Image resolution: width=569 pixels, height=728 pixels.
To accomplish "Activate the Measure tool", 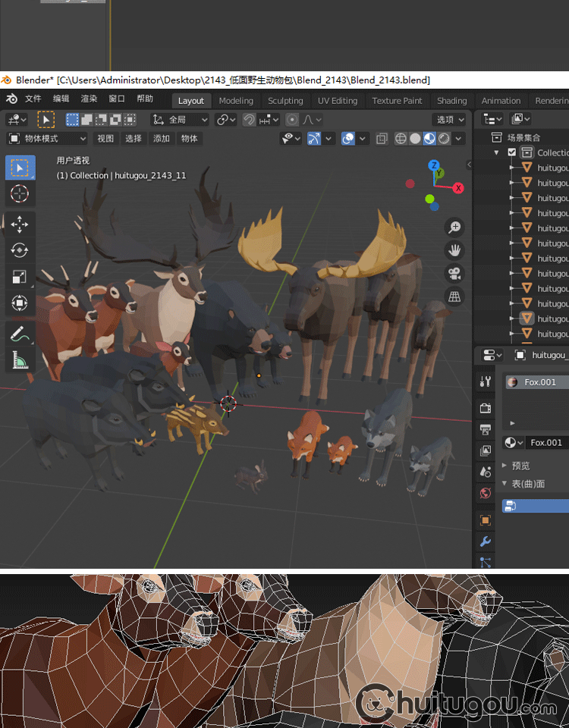I will point(20,360).
